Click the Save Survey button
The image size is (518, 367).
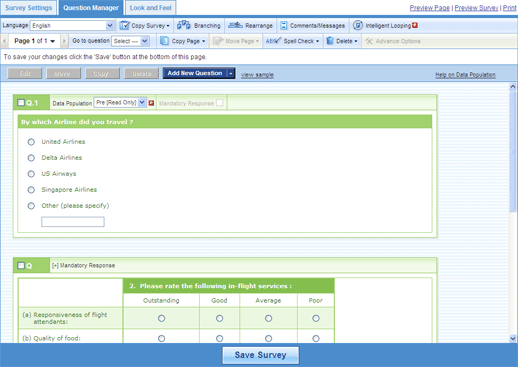(x=261, y=355)
